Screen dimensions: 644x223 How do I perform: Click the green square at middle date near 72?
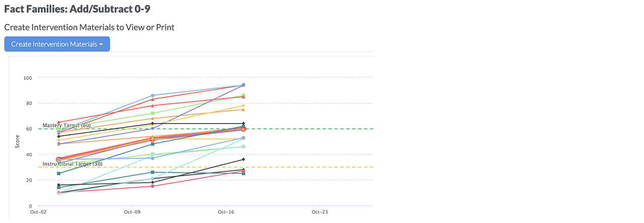click(152, 114)
